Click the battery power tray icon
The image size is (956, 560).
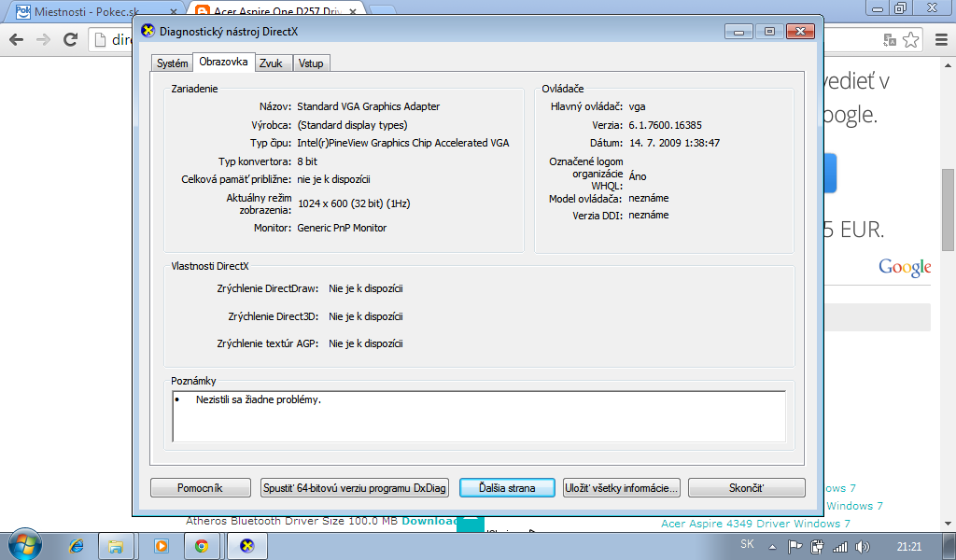click(817, 547)
